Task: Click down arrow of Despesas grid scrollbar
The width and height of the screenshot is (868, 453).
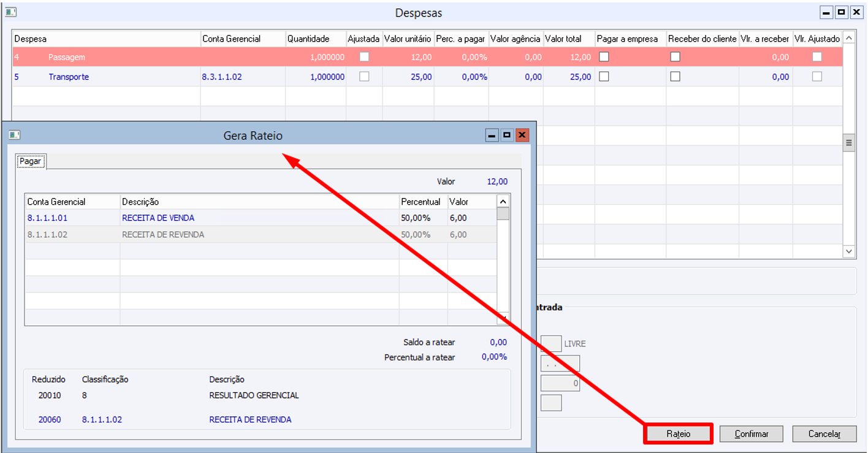Action: (849, 251)
